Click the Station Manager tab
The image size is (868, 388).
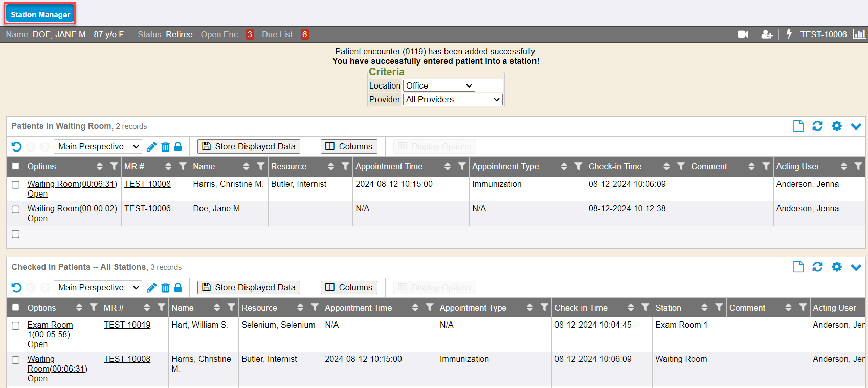[40, 14]
